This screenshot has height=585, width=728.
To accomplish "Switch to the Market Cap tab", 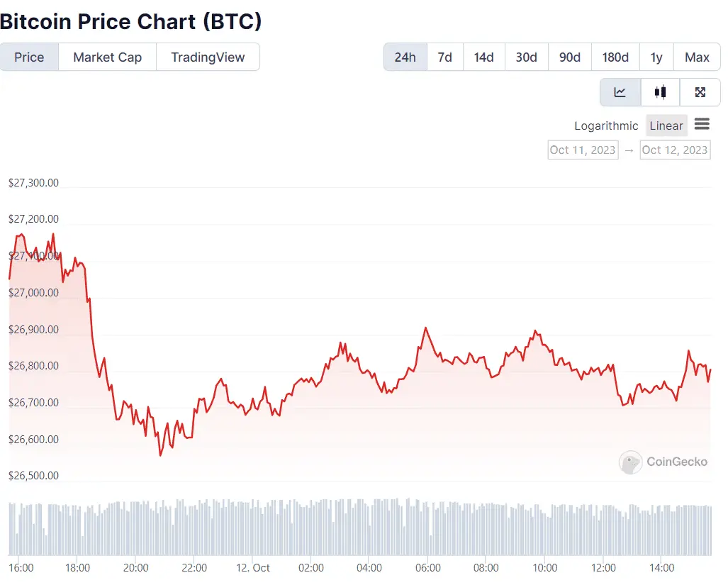I will 107,57.
